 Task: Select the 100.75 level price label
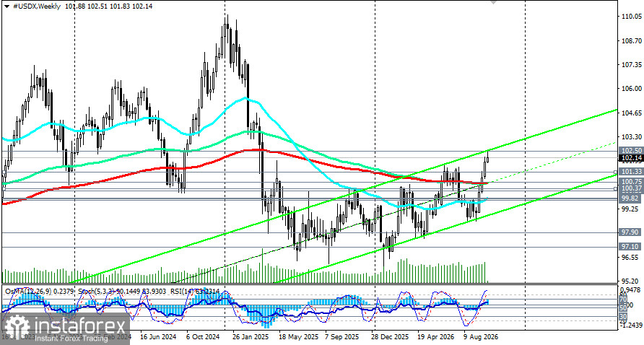[632, 182]
